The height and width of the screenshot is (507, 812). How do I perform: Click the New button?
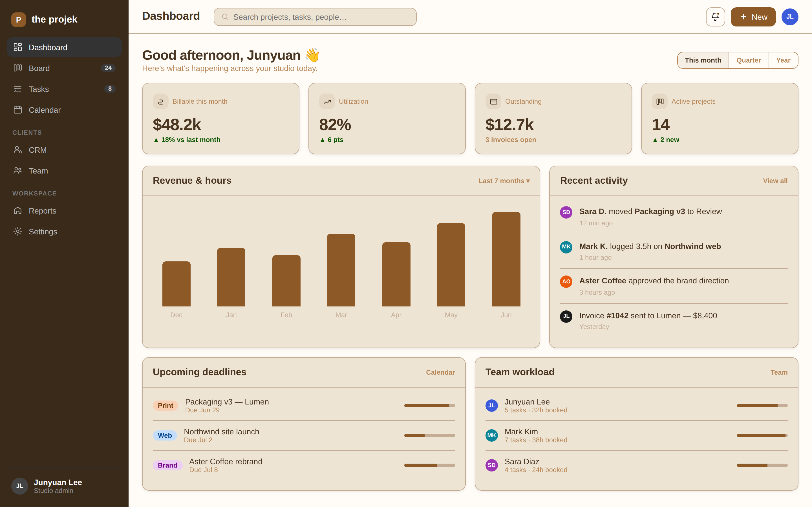(753, 17)
